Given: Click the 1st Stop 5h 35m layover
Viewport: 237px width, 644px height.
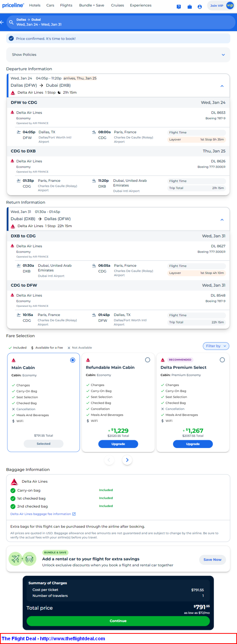Looking at the screenshot, I should coord(196,139).
